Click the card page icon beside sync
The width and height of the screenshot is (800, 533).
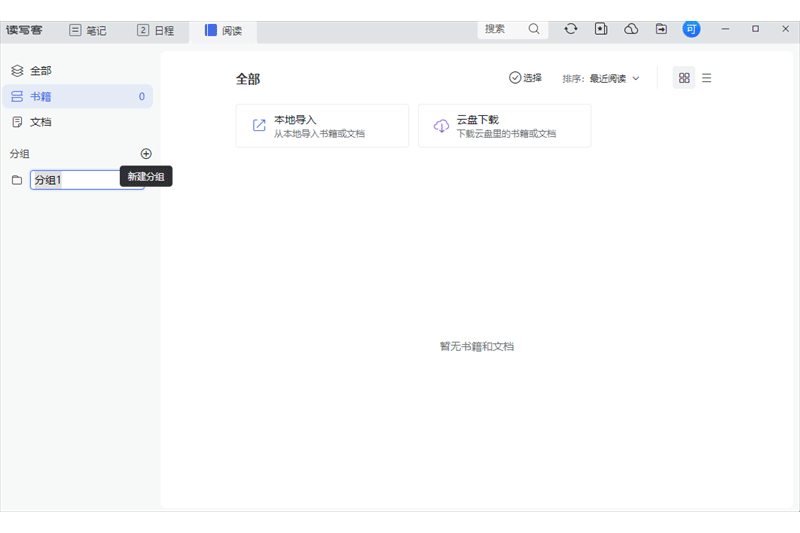pos(601,29)
